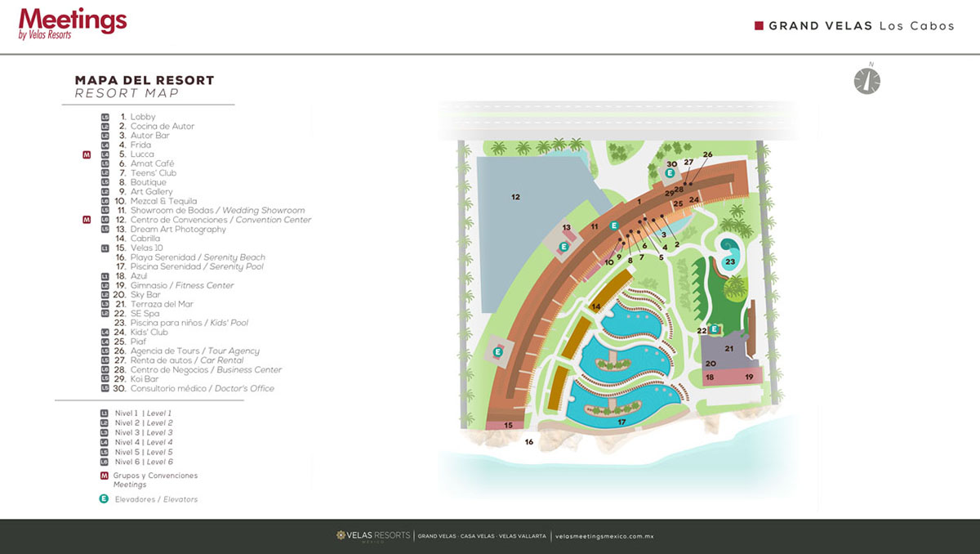Click the Nivel 4 | Level 4 legend text
980x554 pixels.
(144, 443)
